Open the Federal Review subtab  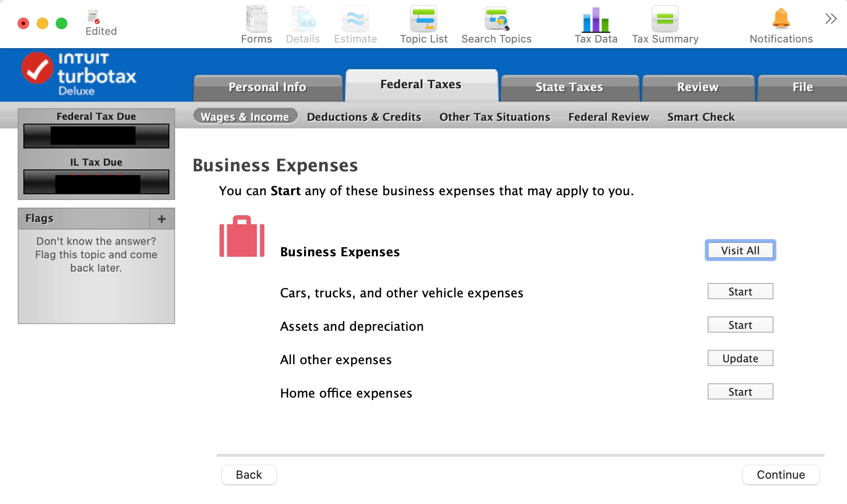[x=609, y=117]
